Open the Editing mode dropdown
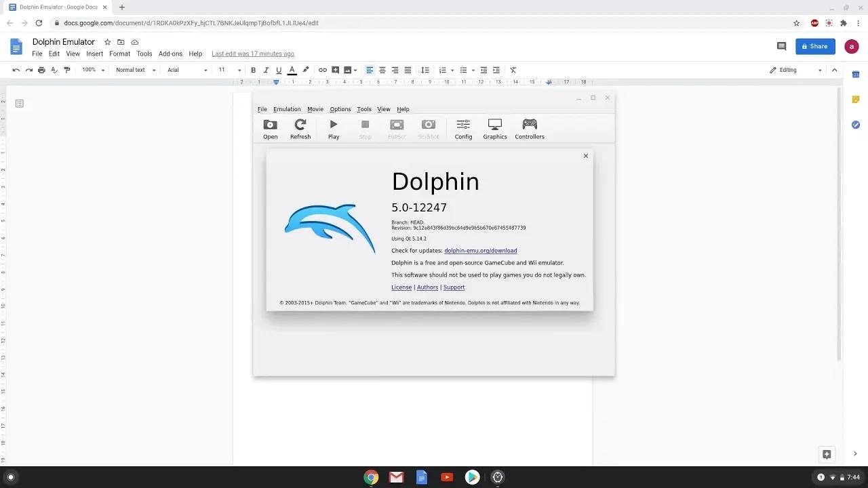 click(796, 70)
